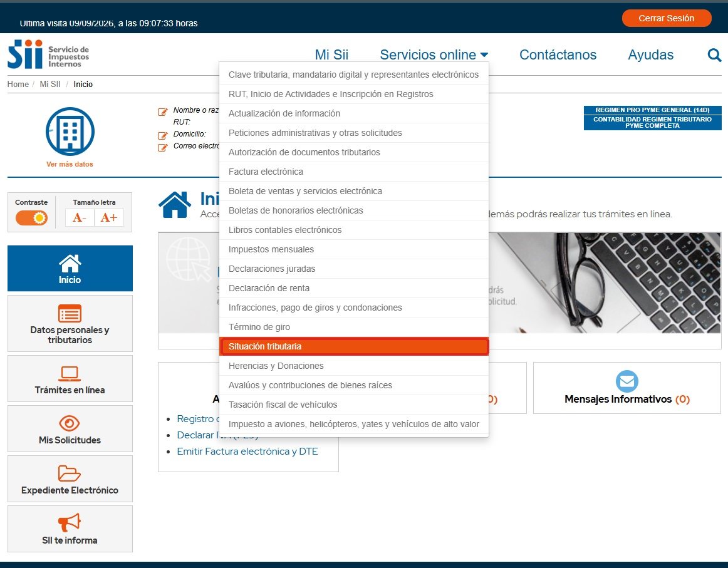Image resolution: width=728 pixels, height=568 pixels.
Task: Select Avalúos y contribuciones de bienes raíces
Action: [354, 386]
